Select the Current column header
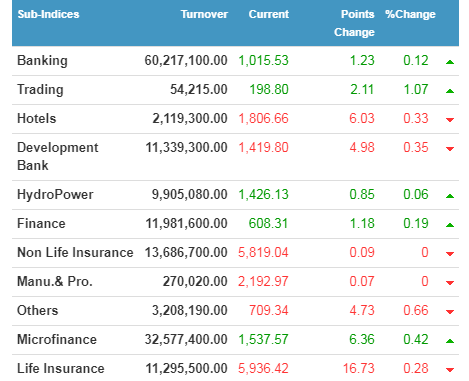Viewport: 469px width, 381px height. [x=269, y=14]
